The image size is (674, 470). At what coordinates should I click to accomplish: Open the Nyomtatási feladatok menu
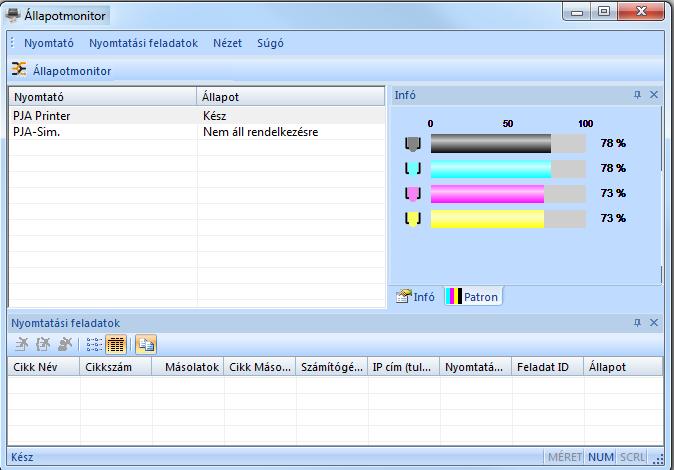click(x=143, y=43)
